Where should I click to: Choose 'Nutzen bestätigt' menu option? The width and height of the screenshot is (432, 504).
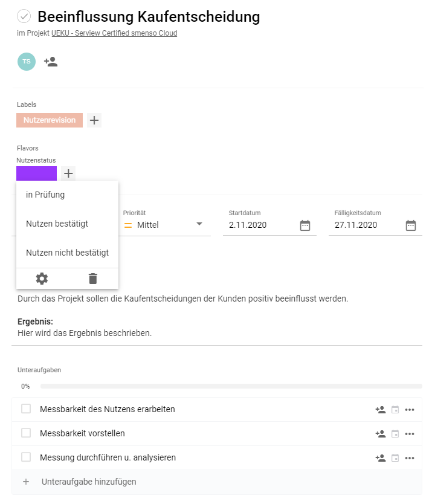point(57,224)
